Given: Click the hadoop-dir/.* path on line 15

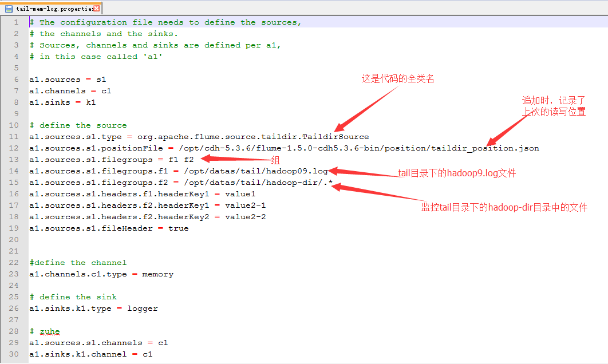Looking at the screenshot, I should point(258,182).
